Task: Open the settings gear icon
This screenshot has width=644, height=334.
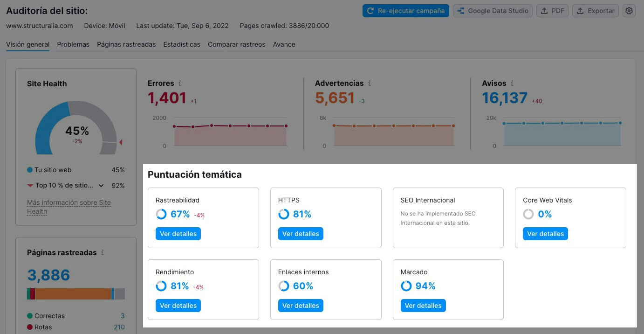Action: tap(629, 11)
